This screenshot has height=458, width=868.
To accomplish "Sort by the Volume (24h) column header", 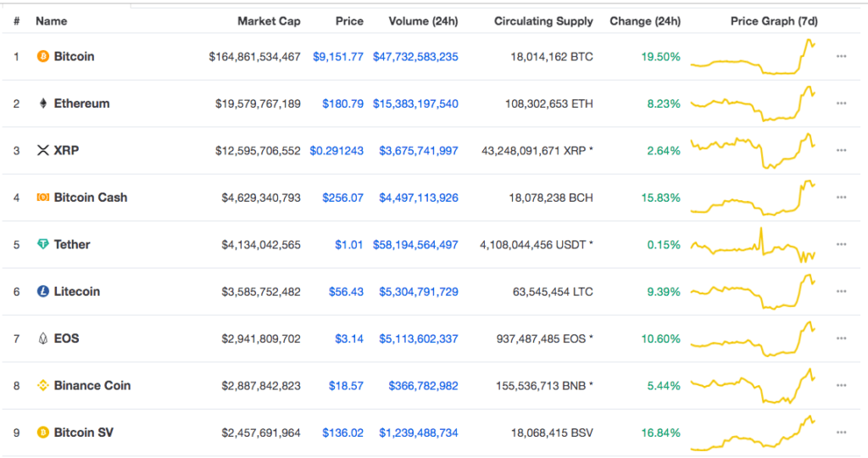I will pos(424,21).
